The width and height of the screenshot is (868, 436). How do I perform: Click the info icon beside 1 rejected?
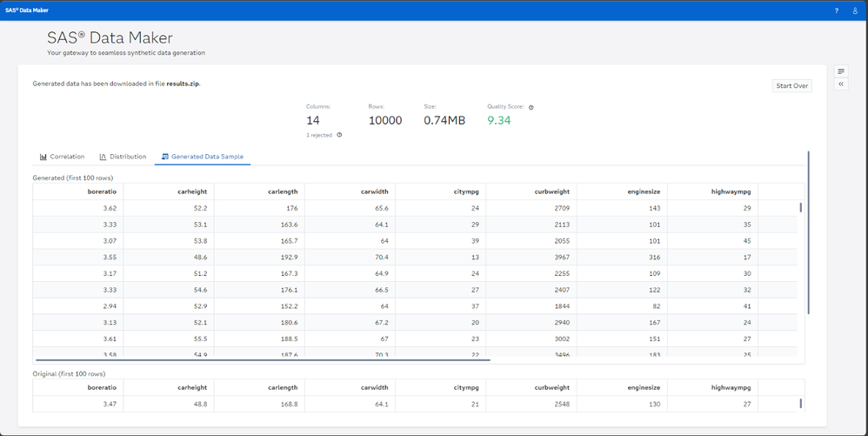tap(339, 135)
